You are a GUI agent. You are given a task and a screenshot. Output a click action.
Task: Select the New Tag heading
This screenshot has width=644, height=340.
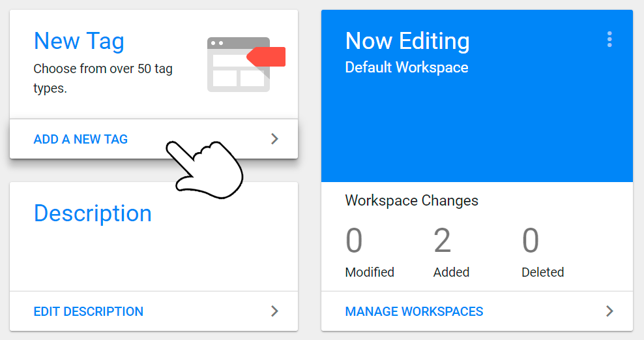click(x=79, y=41)
